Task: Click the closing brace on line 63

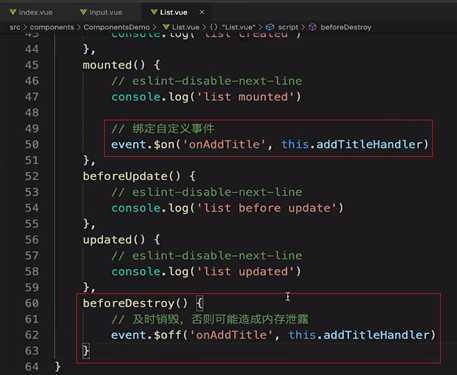Action: pos(86,351)
